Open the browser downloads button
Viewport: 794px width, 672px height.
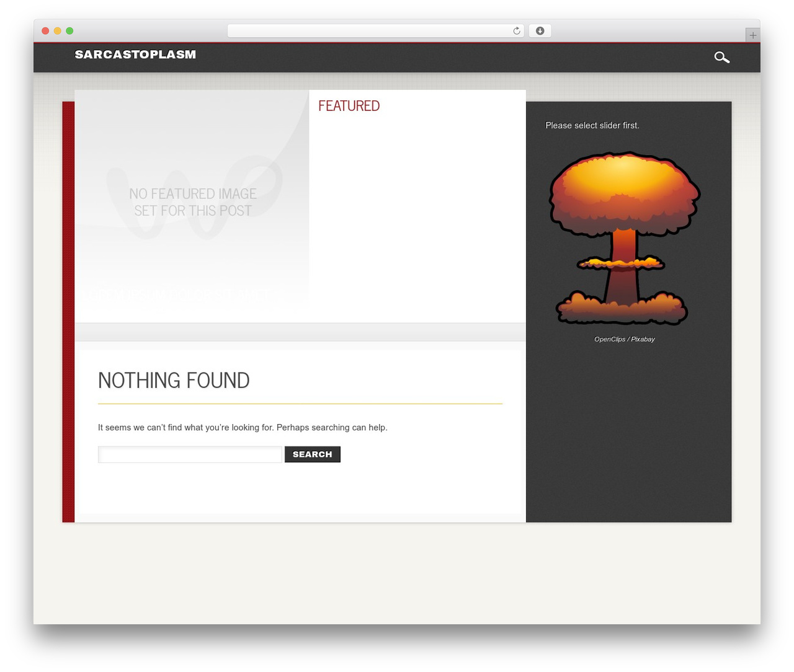coord(540,31)
